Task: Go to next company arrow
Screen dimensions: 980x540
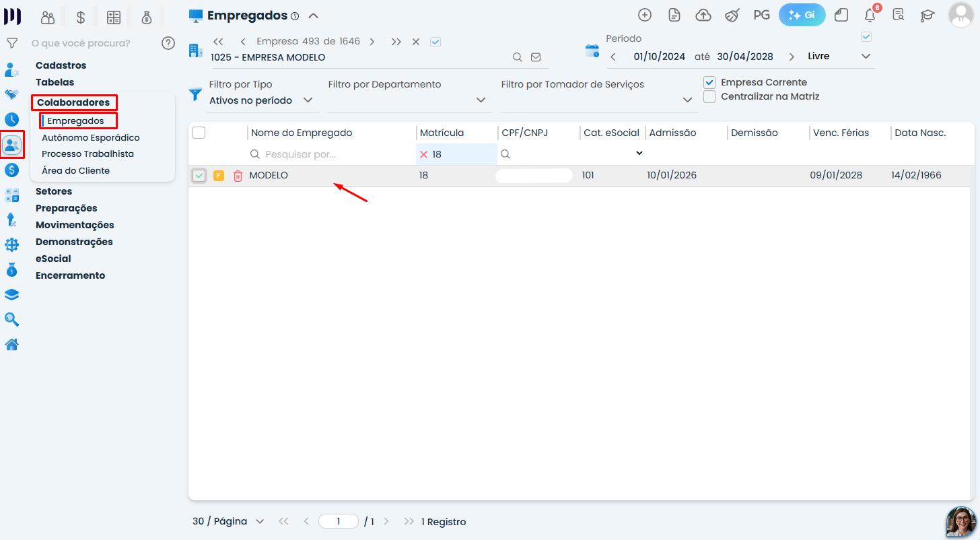Action: point(372,41)
